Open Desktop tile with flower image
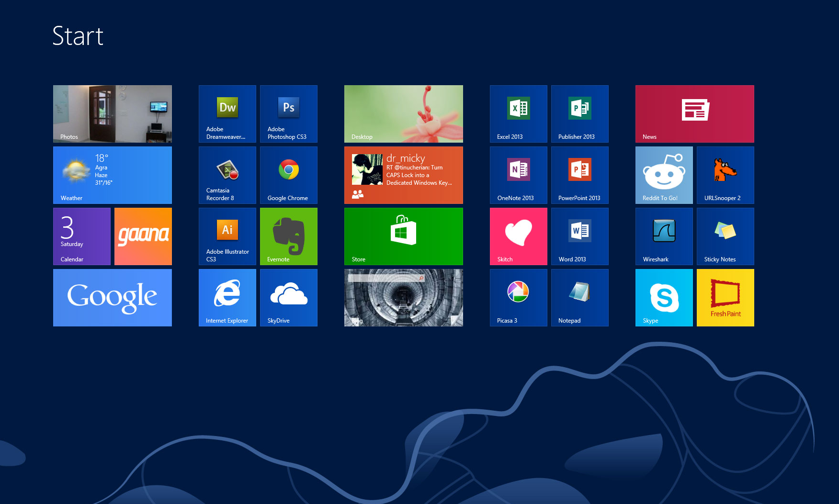This screenshot has width=839, height=504. coord(404,114)
